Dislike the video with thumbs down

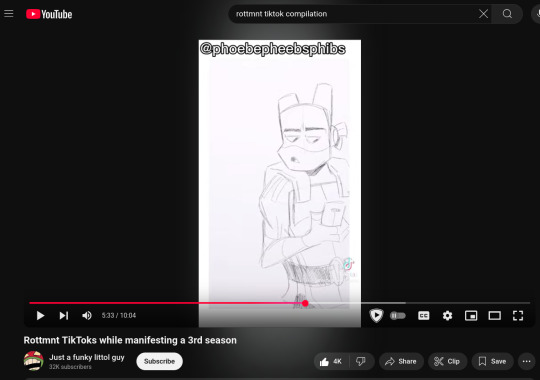(x=361, y=361)
